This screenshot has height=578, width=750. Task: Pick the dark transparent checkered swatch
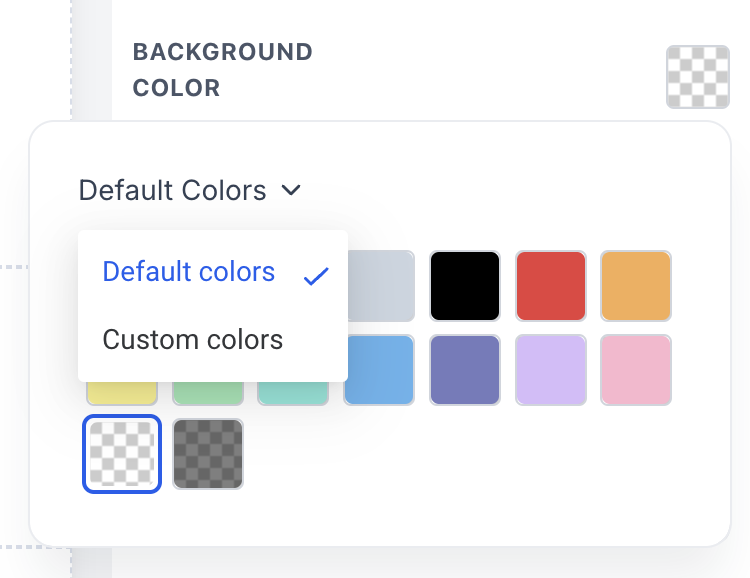(208, 454)
